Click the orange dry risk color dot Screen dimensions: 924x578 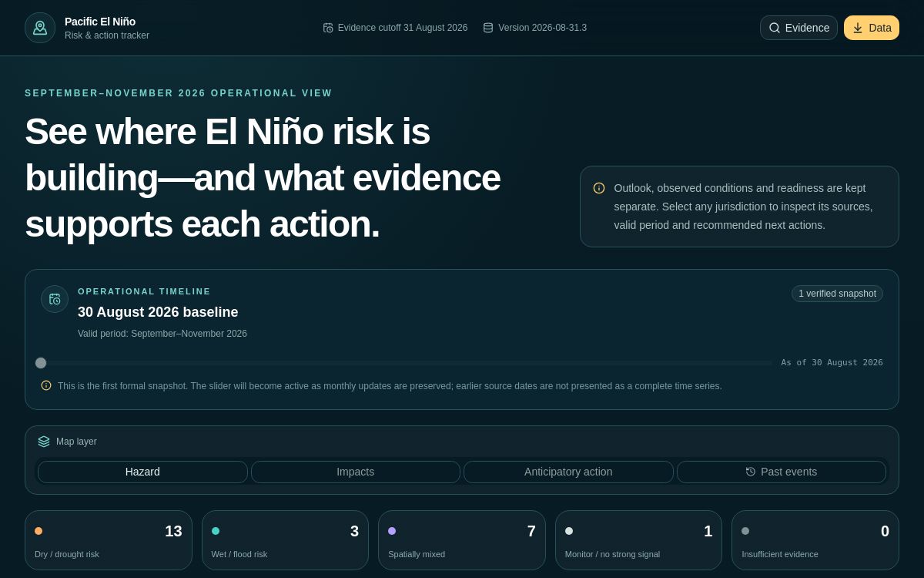tap(38, 531)
